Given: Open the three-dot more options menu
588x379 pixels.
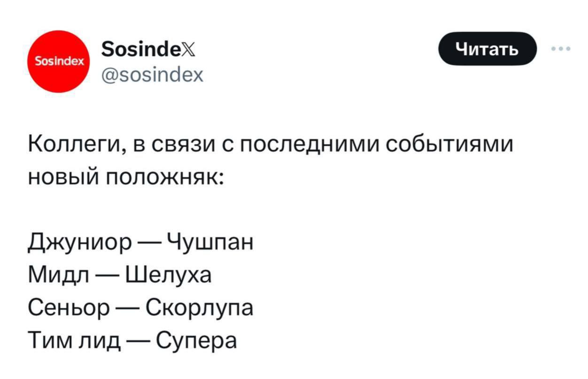Looking at the screenshot, I should [x=563, y=48].
